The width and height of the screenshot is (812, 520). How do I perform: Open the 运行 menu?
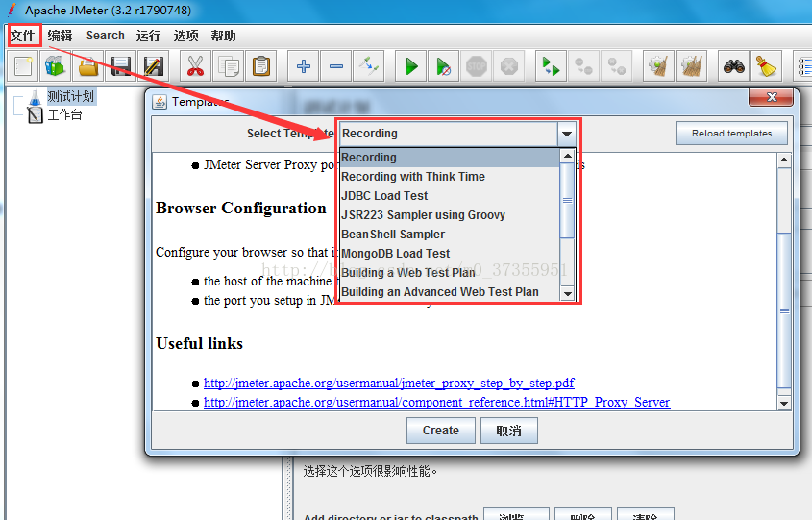(x=149, y=36)
